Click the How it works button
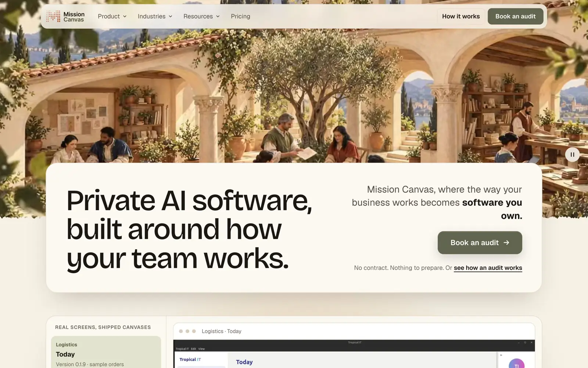 pyautogui.click(x=461, y=17)
